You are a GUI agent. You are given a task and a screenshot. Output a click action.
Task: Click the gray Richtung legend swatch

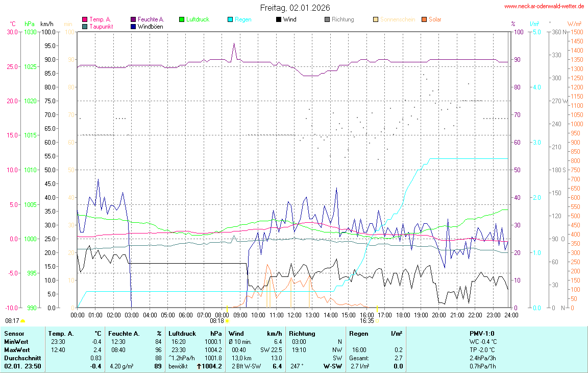[327, 19]
